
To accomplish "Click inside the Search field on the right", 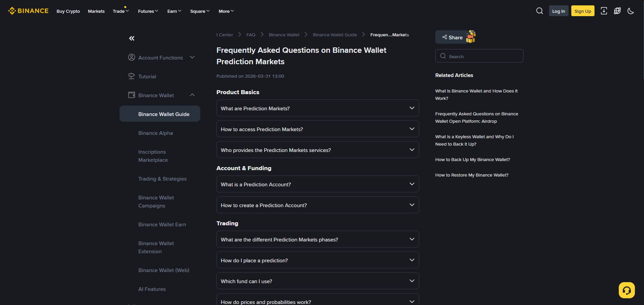I will click(x=479, y=56).
